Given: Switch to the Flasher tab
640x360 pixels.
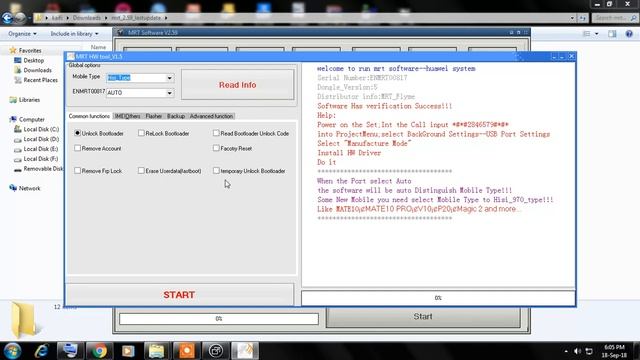Looking at the screenshot, I should pos(154,116).
